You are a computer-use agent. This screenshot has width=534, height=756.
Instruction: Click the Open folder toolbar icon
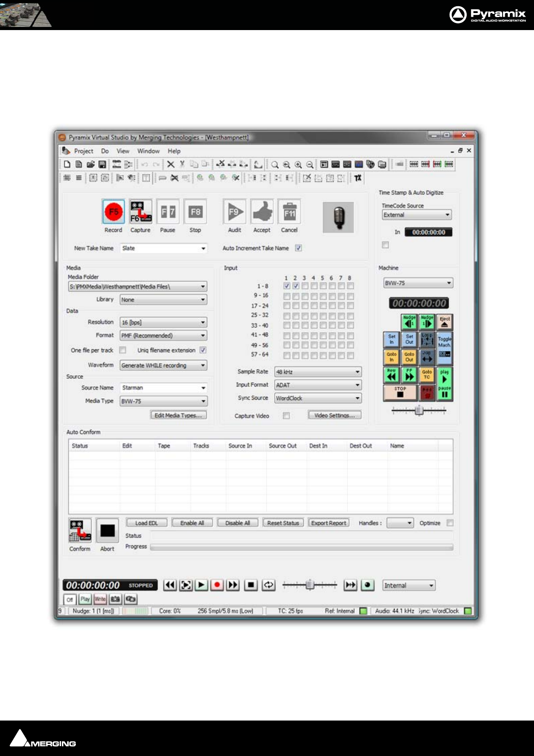91,164
